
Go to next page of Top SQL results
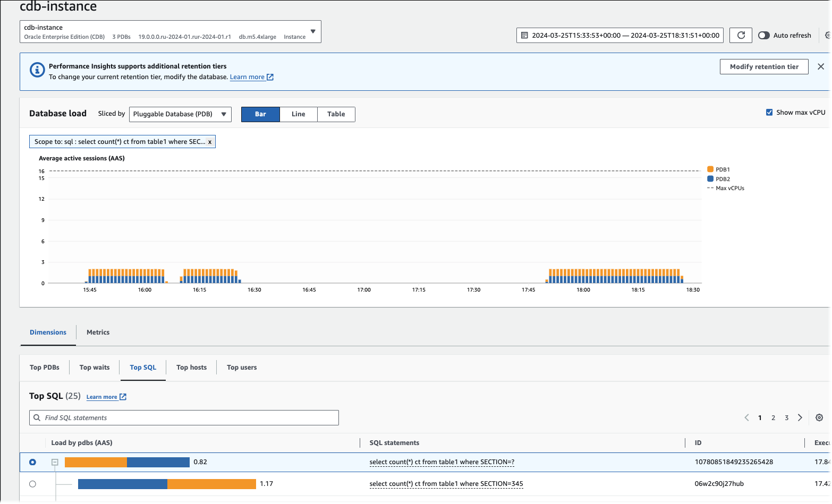pos(800,417)
